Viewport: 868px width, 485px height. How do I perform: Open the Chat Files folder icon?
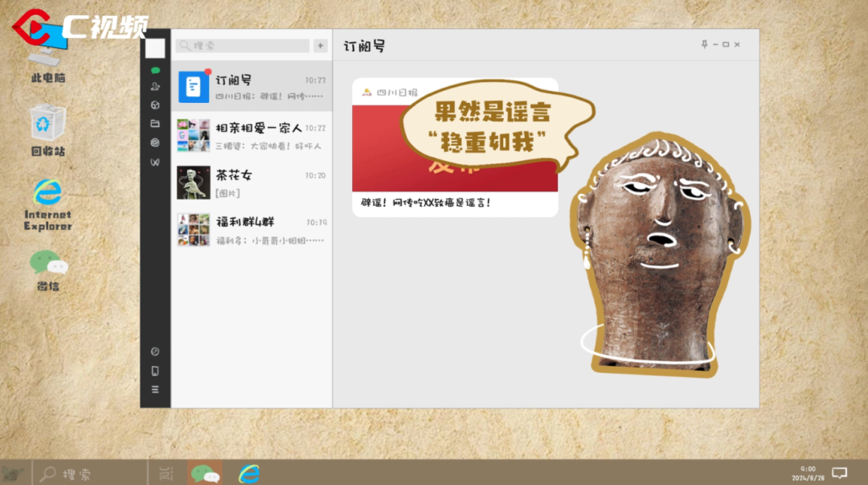point(155,123)
